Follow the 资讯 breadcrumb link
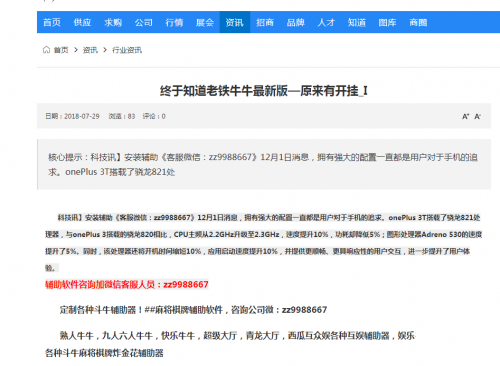Screen dimensions: 500x366 coord(90,50)
